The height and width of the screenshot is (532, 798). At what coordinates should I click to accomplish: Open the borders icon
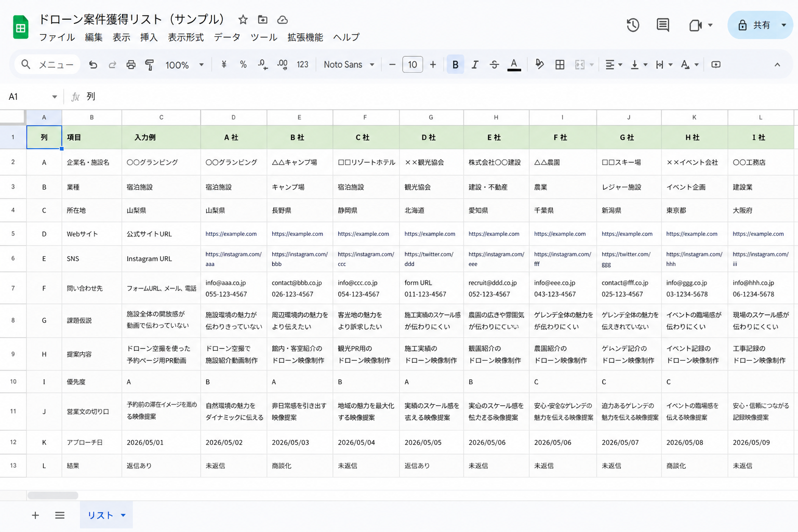point(560,64)
